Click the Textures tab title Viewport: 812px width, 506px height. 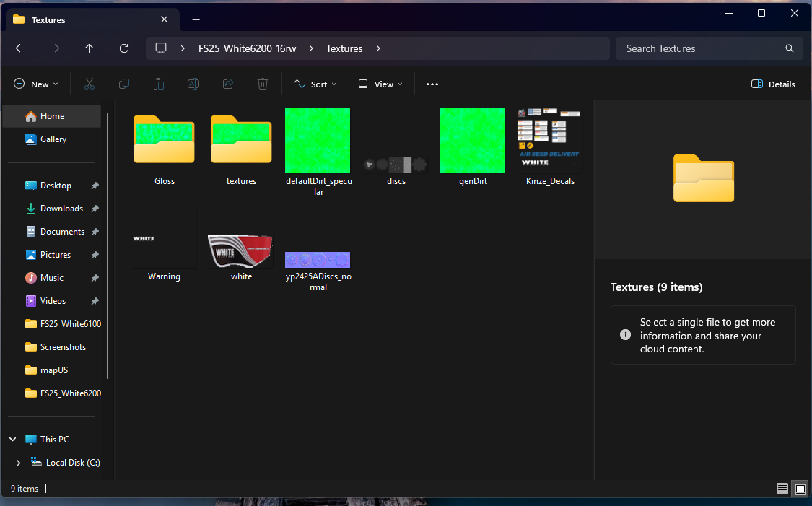[48, 19]
